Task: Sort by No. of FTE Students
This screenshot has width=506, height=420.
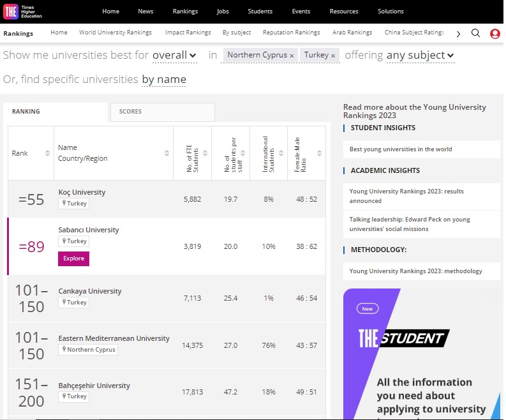Action: [205, 153]
